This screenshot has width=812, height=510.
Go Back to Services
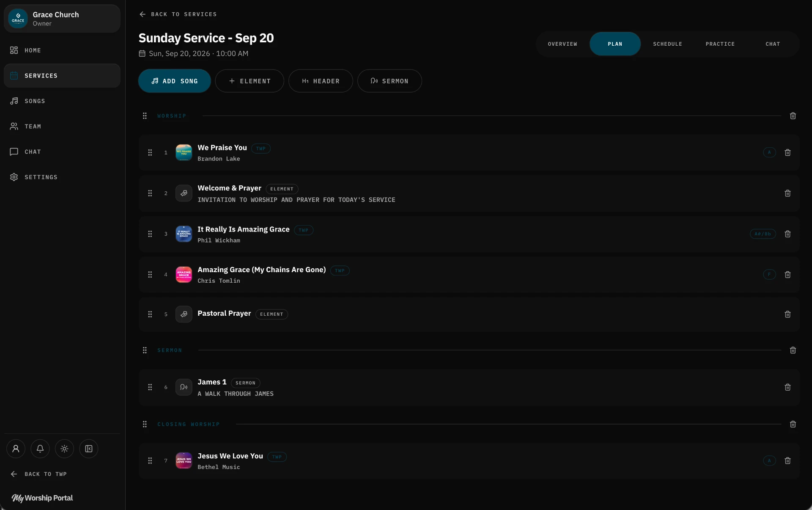[178, 14]
